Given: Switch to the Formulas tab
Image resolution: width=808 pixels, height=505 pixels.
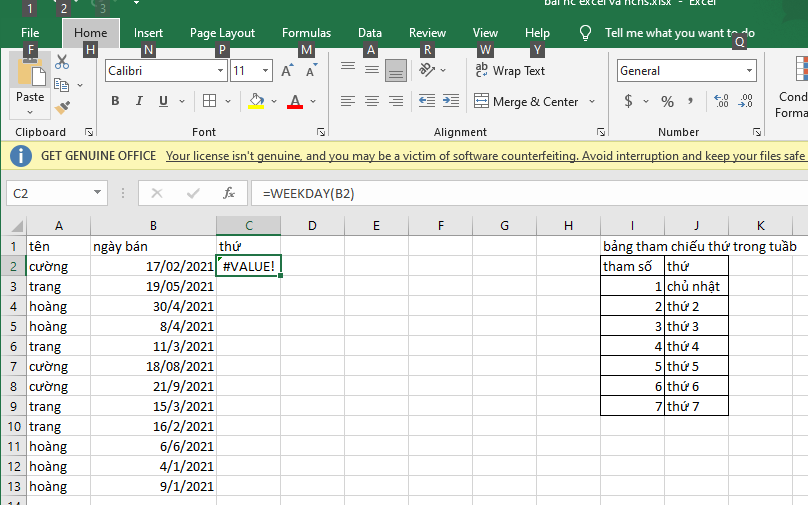Looking at the screenshot, I should click(306, 32).
